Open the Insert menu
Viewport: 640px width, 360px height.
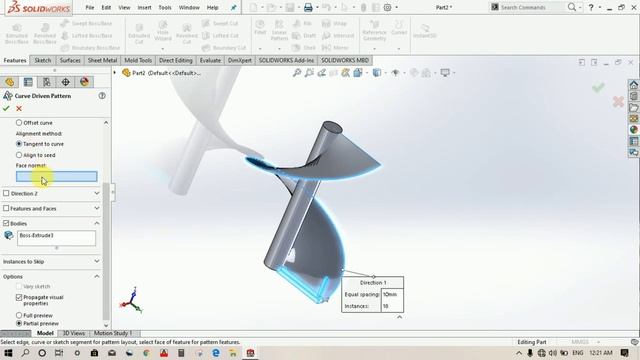144,7
